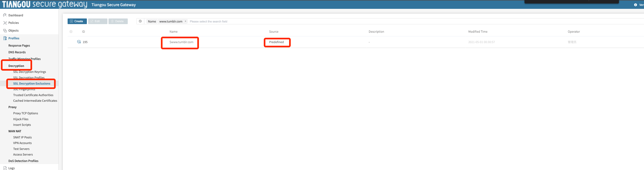Viewport: 644px width, 170px height.
Task: Expand the Decryption section in sidebar
Action: (x=16, y=66)
